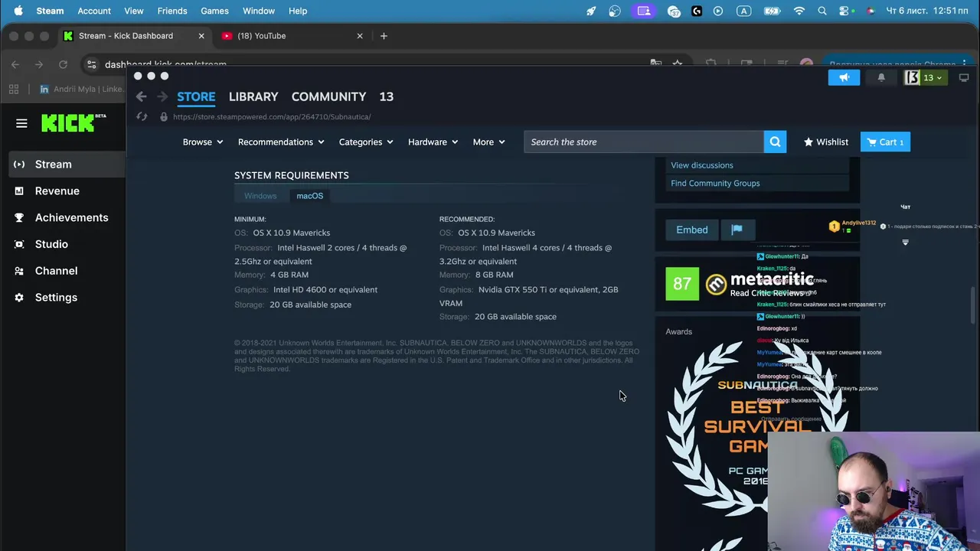Open the Friends menu in menu bar
This screenshot has height=551, width=980.
point(172,11)
